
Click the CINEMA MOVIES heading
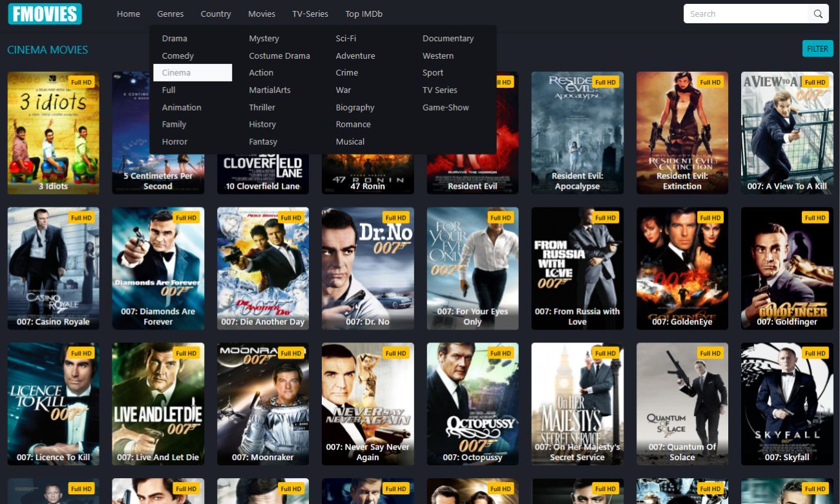coord(47,50)
